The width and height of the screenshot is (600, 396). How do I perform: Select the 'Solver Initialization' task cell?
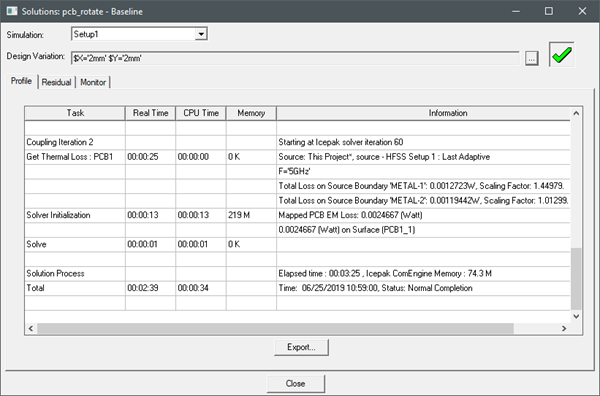pos(75,215)
